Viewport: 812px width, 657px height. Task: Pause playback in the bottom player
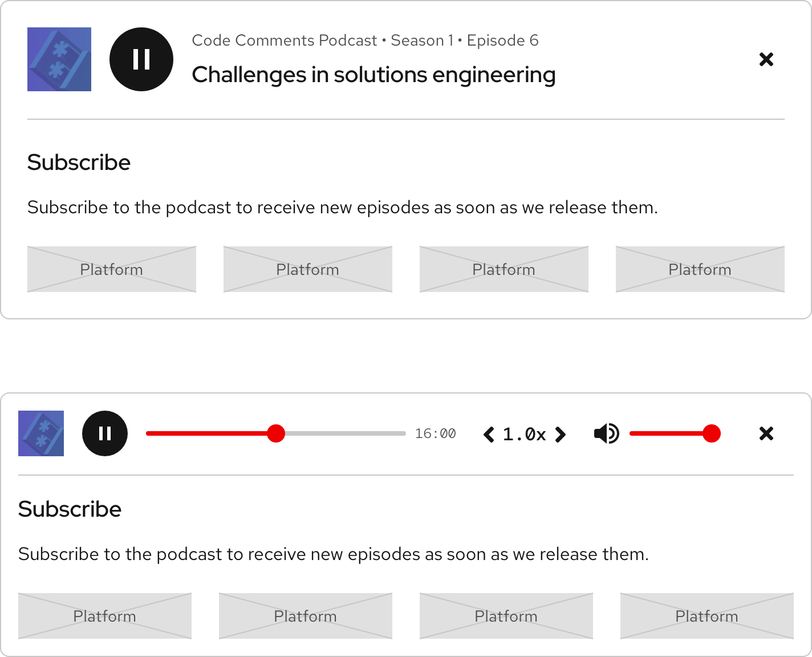(x=104, y=433)
